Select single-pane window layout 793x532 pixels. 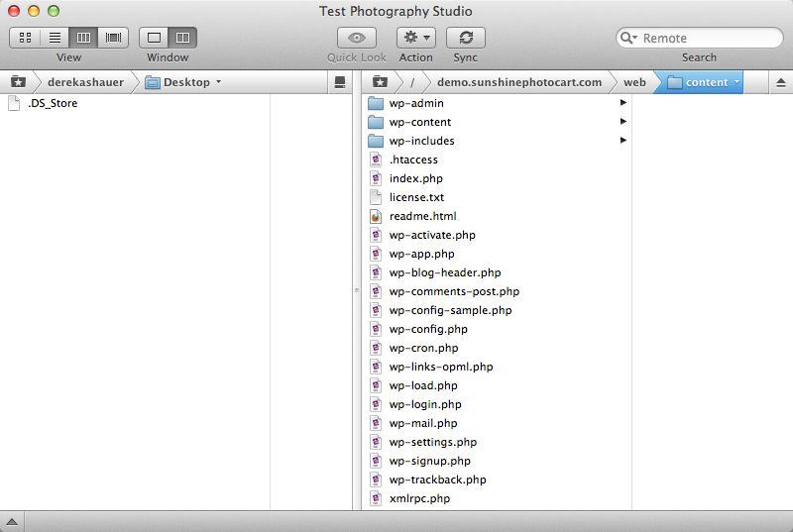click(x=154, y=38)
